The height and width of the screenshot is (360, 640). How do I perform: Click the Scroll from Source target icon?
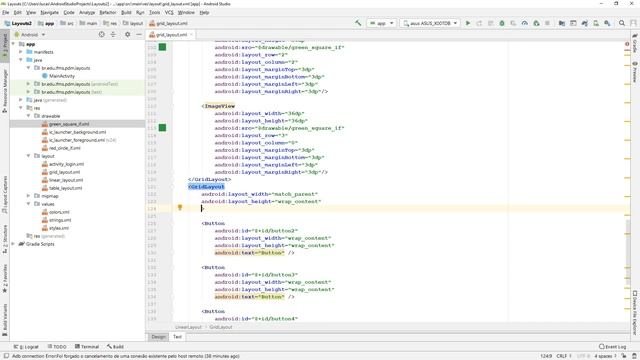click(x=102, y=35)
